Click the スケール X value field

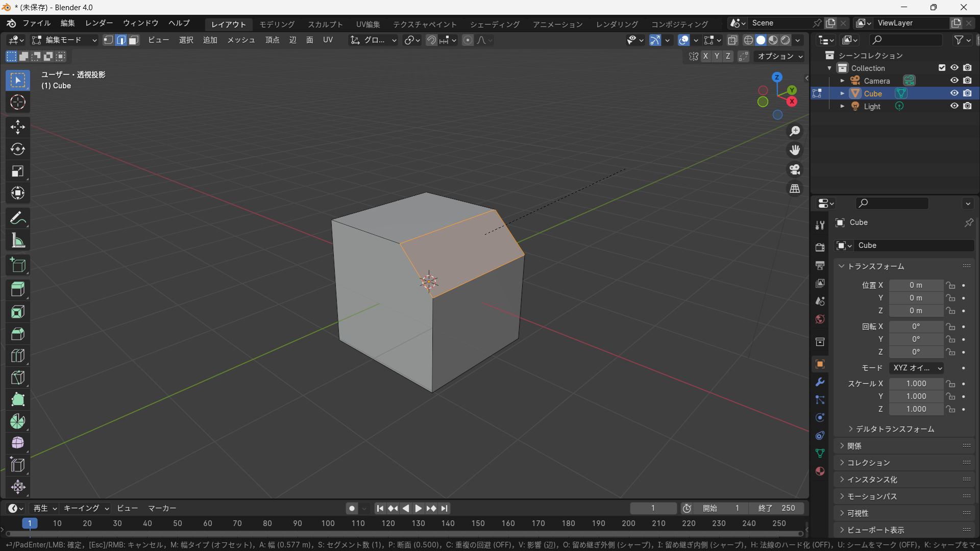[916, 384]
